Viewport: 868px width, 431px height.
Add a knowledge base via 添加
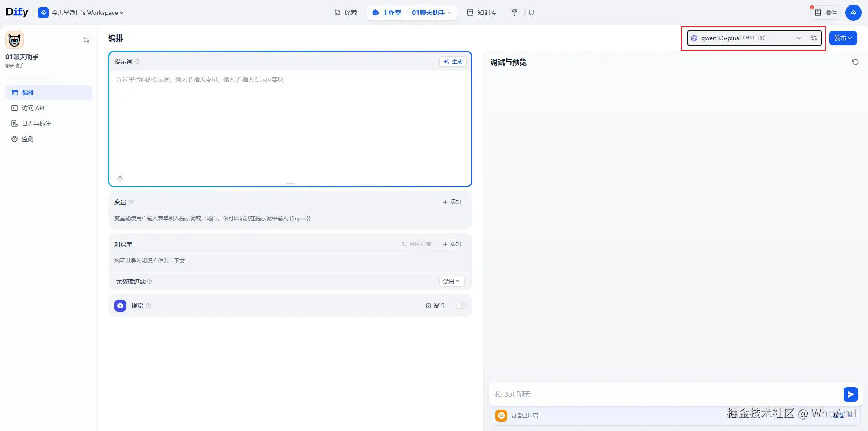[x=452, y=244]
